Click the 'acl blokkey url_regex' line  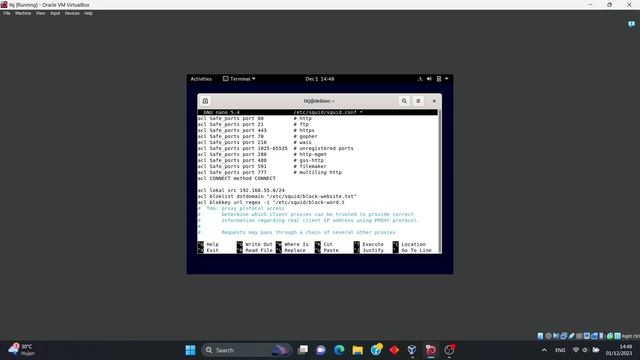tap(271, 202)
